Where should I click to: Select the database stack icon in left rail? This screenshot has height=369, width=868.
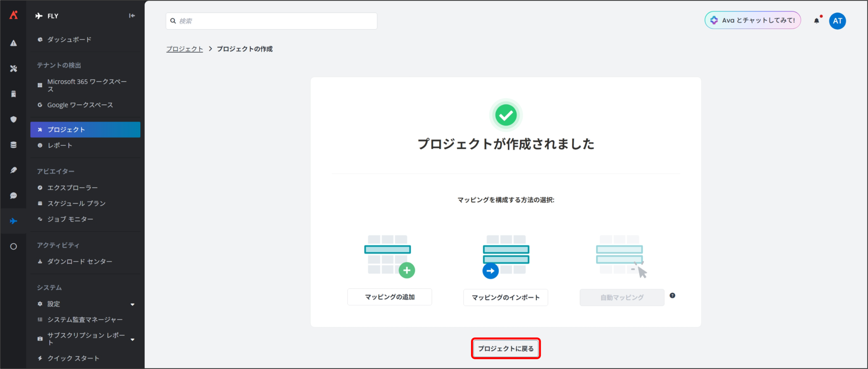[14, 145]
